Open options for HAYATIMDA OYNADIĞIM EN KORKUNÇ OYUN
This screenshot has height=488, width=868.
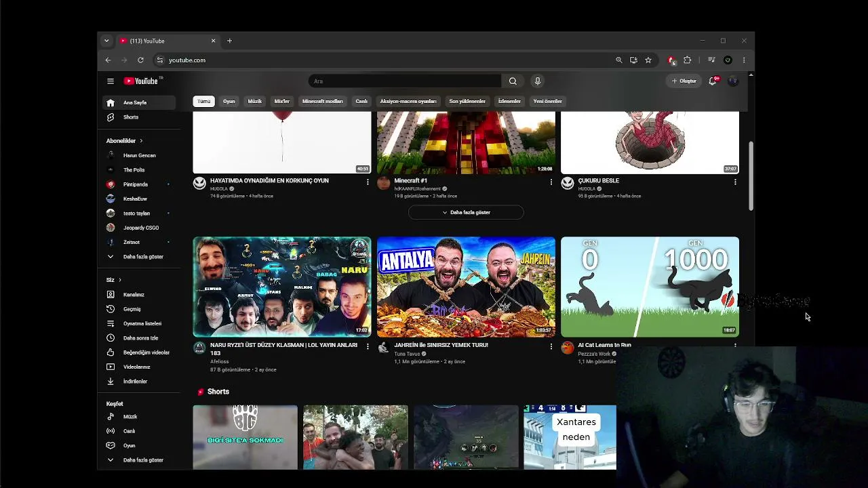pyautogui.click(x=368, y=182)
